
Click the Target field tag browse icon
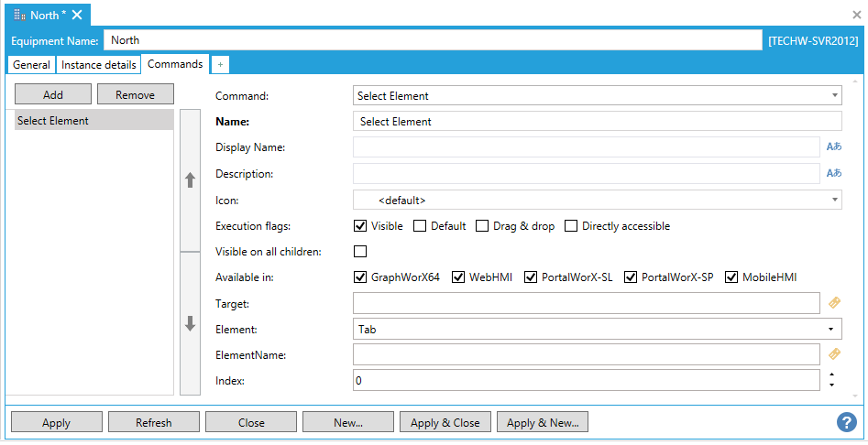pos(834,302)
